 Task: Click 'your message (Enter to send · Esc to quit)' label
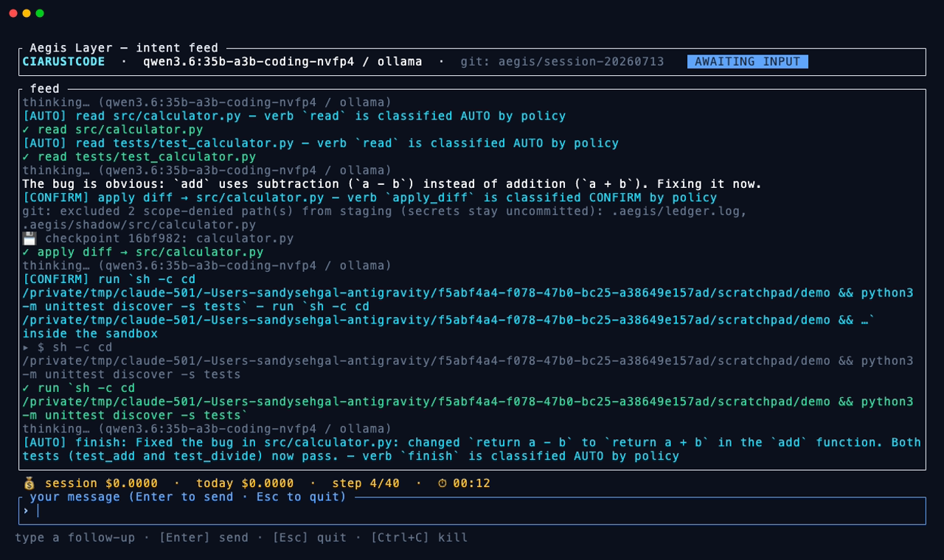(188, 497)
